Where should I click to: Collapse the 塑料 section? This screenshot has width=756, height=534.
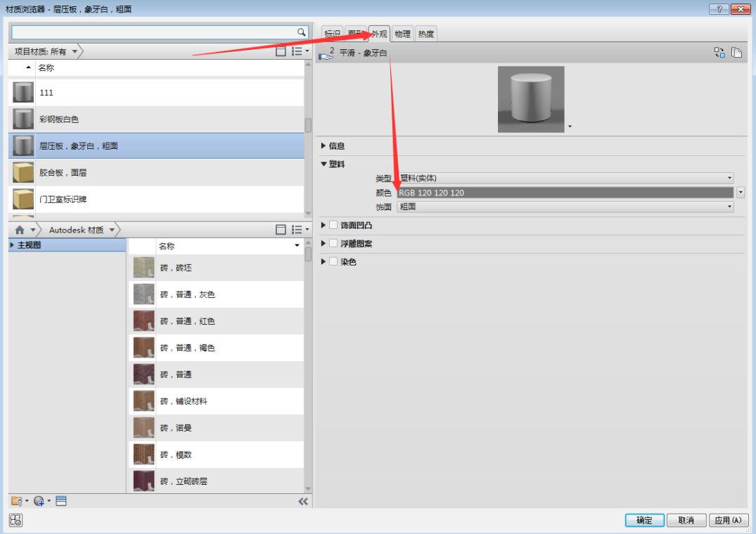pyautogui.click(x=323, y=164)
